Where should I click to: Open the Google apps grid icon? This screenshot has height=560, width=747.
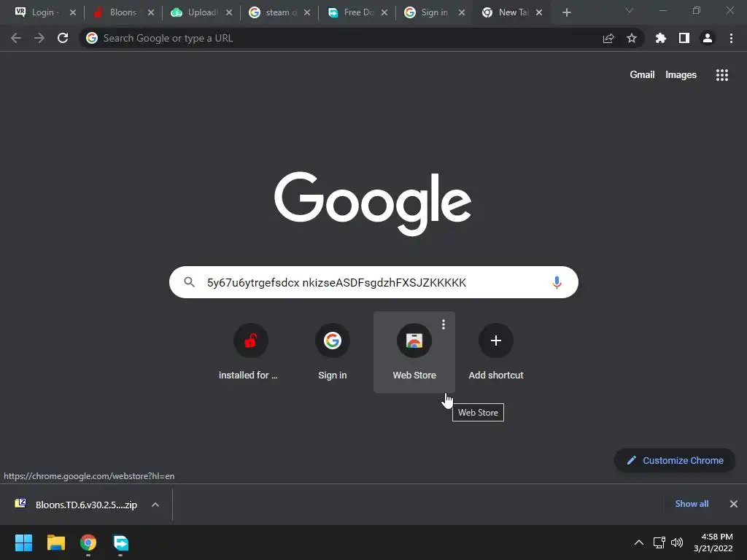(x=721, y=75)
